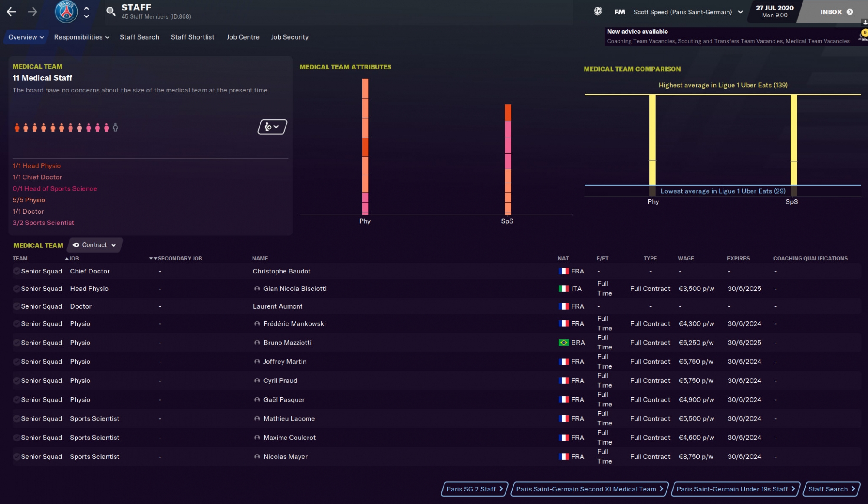This screenshot has width=868, height=504.
Task: Open the Paris Saint-Germain club badge
Action: point(66,12)
